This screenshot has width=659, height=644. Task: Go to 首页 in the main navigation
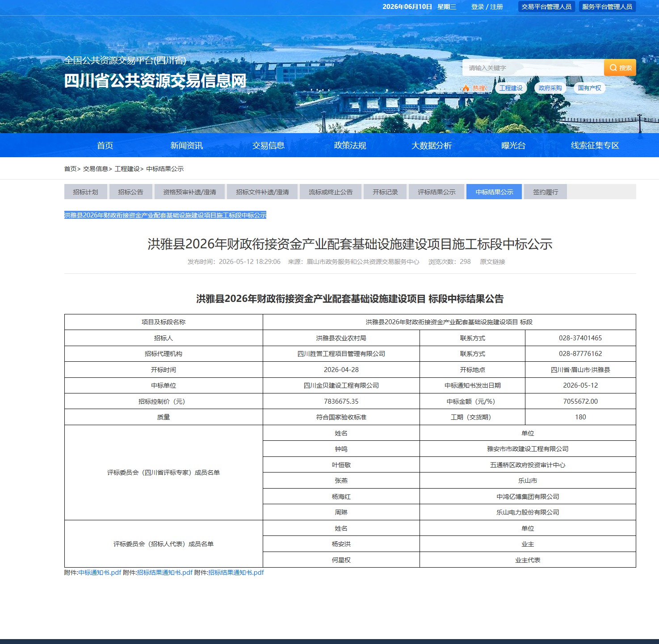105,145
